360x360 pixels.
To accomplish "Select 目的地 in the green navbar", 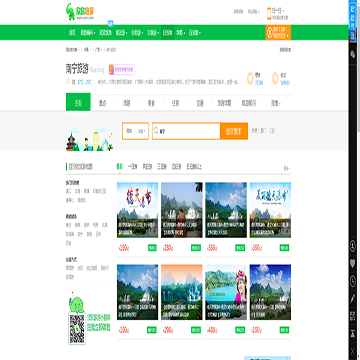I will [168, 33].
